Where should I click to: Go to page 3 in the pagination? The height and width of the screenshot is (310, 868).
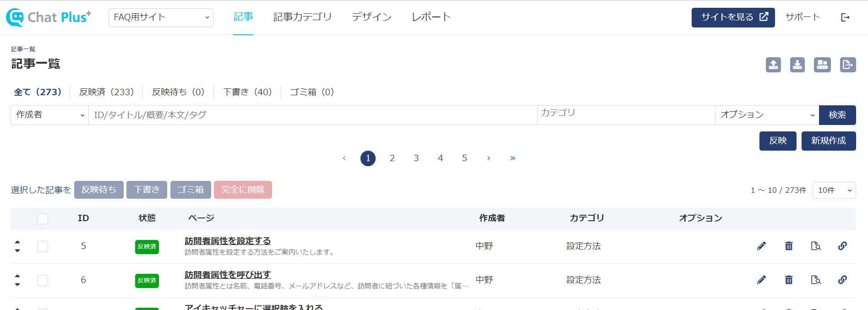[416, 158]
